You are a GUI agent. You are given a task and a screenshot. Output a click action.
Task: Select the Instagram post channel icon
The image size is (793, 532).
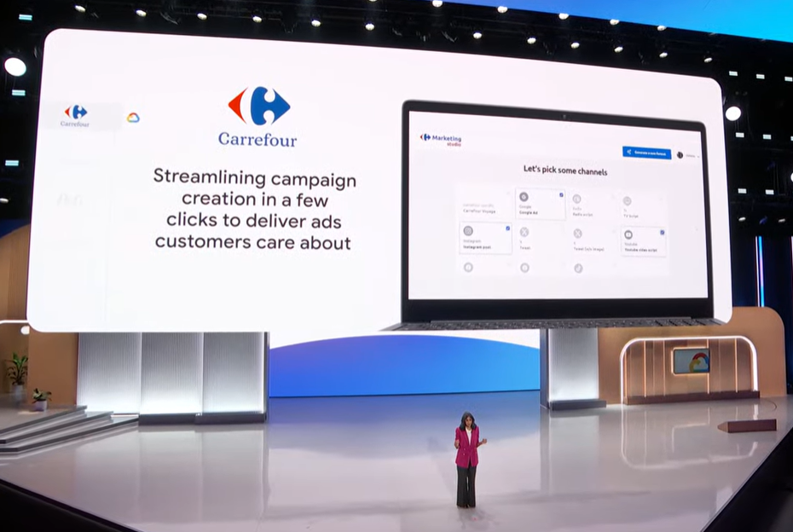468,230
